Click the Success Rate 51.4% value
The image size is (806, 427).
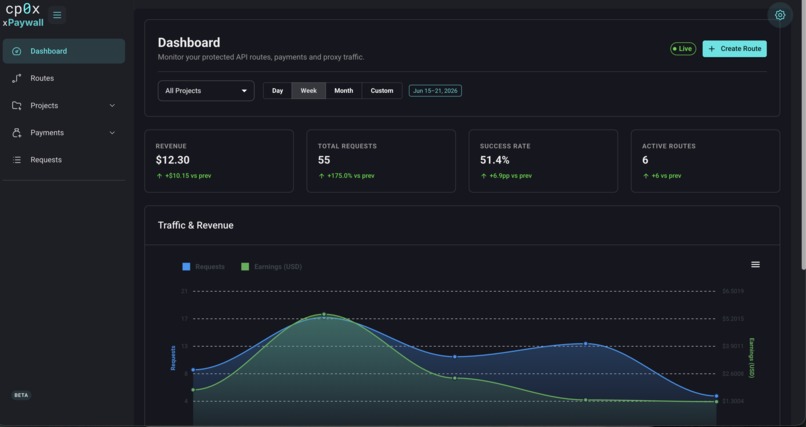coord(494,160)
